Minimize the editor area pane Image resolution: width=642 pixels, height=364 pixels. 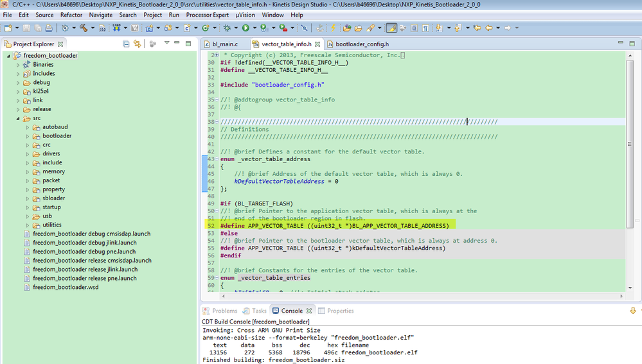[621, 43]
